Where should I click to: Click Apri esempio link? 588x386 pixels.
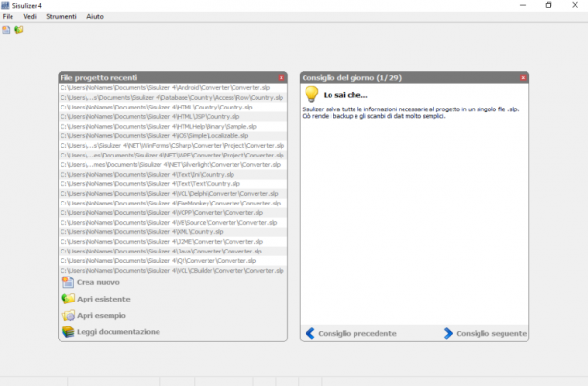(101, 316)
